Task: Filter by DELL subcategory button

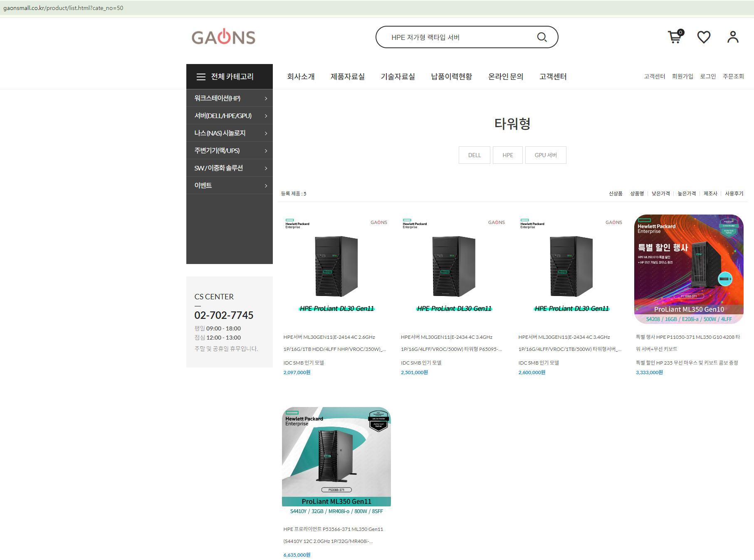Action: point(475,155)
